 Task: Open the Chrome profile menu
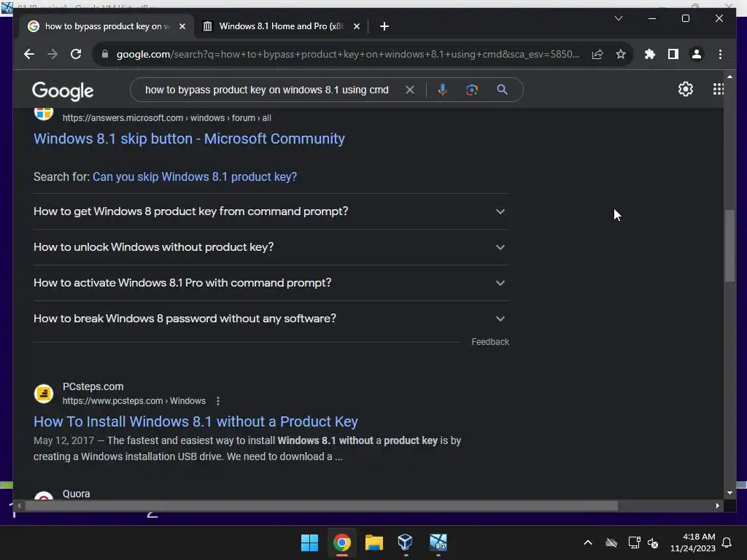point(697,54)
